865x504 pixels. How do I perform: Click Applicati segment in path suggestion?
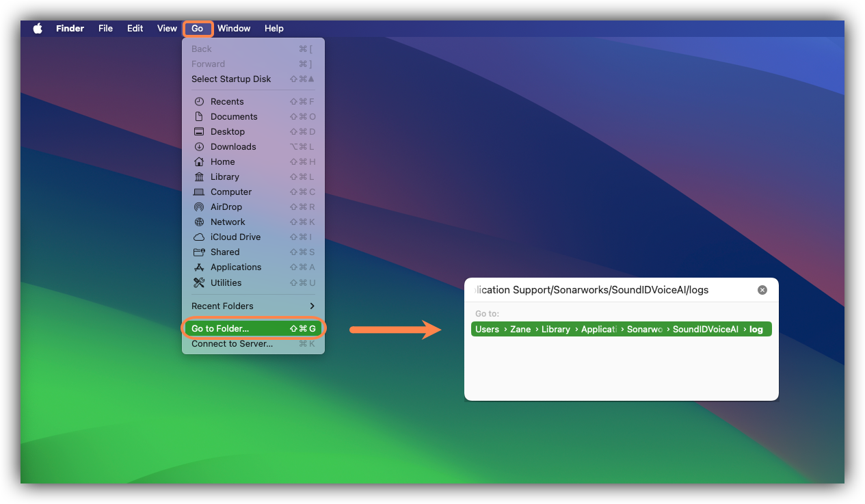click(599, 330)
